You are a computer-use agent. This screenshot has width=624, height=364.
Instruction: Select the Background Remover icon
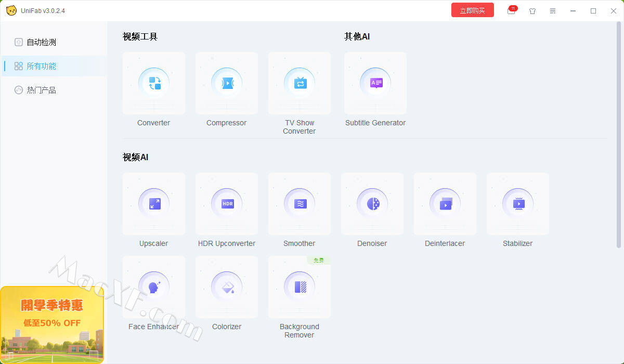point(300,287)
